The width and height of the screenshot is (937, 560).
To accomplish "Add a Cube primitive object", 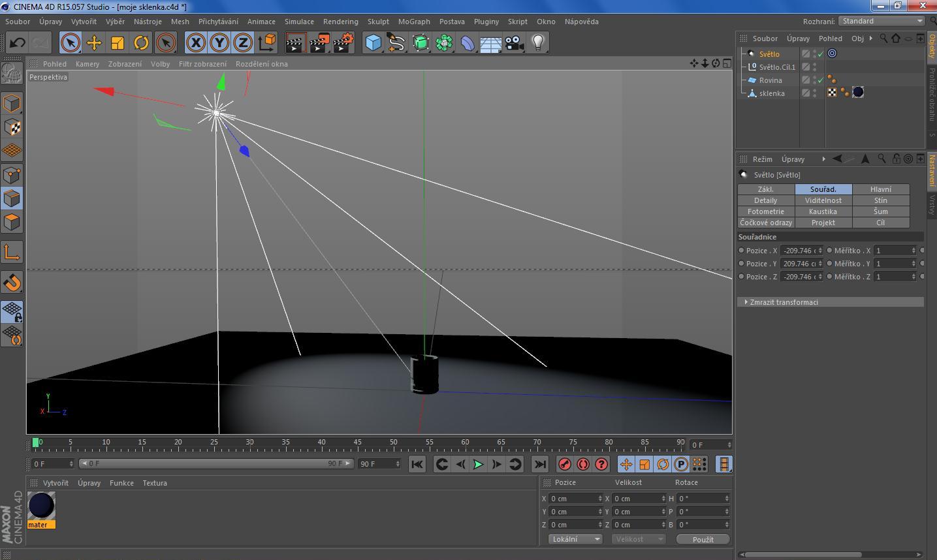I will (x=373, y=43).
